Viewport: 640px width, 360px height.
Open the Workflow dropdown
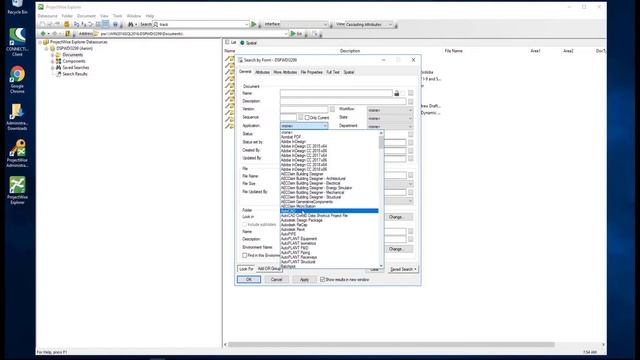(390, 110)
